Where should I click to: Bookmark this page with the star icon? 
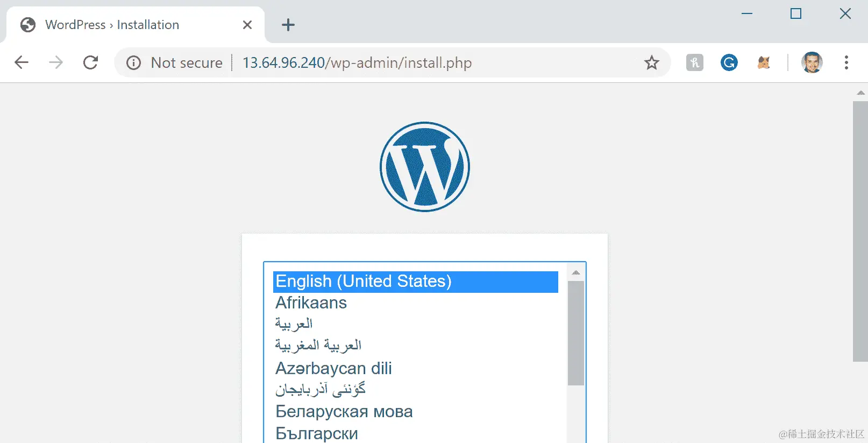tap(652, 63)
